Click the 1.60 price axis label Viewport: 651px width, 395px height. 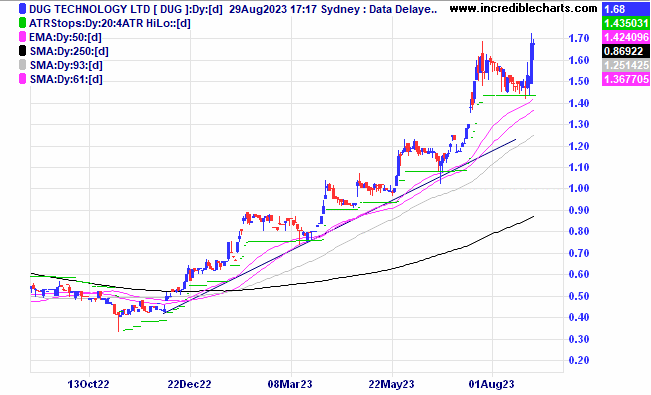coord(578,60)
